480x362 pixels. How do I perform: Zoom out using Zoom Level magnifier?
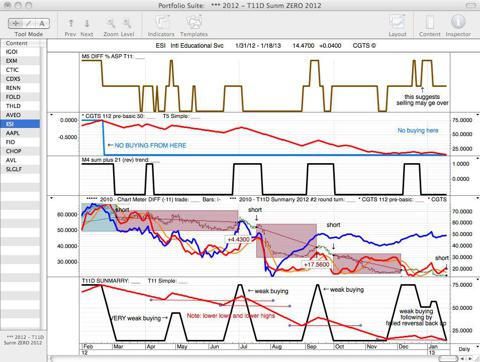pyautogui.click(x=111, y=23)
